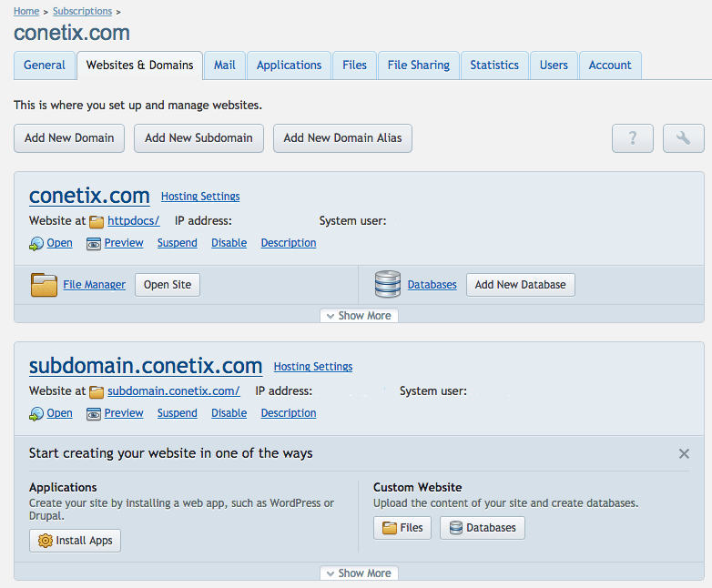Click Suspend under subdomain.conetix.com
The image size is (712, 588).
(178, 413)
